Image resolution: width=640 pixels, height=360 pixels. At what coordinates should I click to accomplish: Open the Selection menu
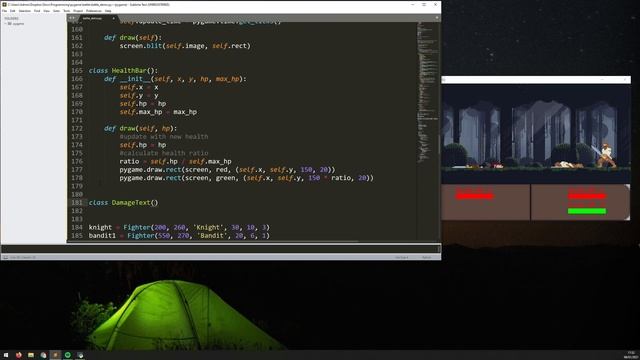[x=24, y=11]
